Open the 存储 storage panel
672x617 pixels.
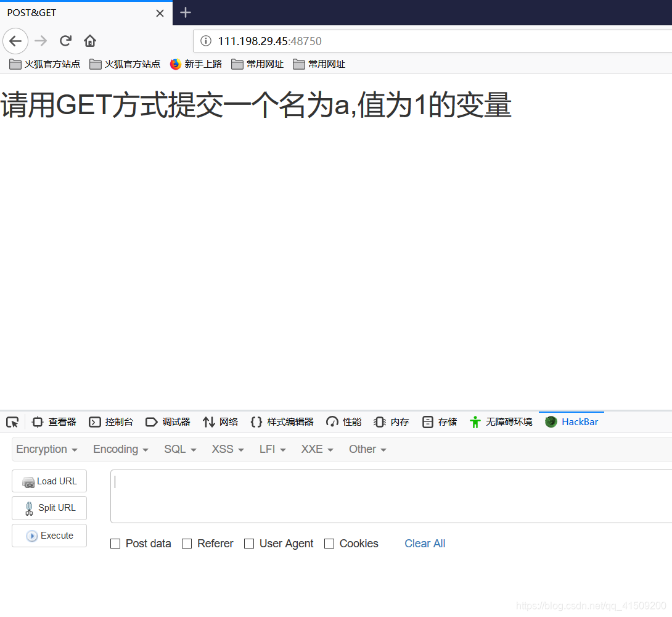(440, 423)
